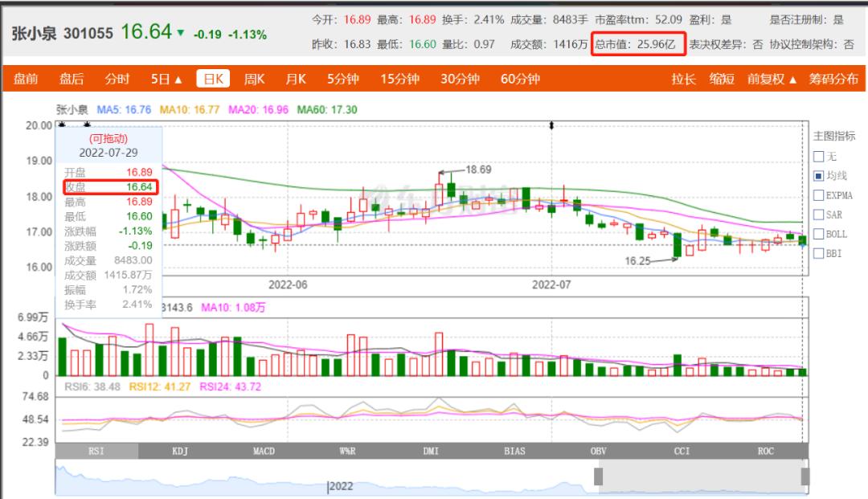
Task: Switch sub-chart to KDJ indicator
Action: tap(180, 452)
